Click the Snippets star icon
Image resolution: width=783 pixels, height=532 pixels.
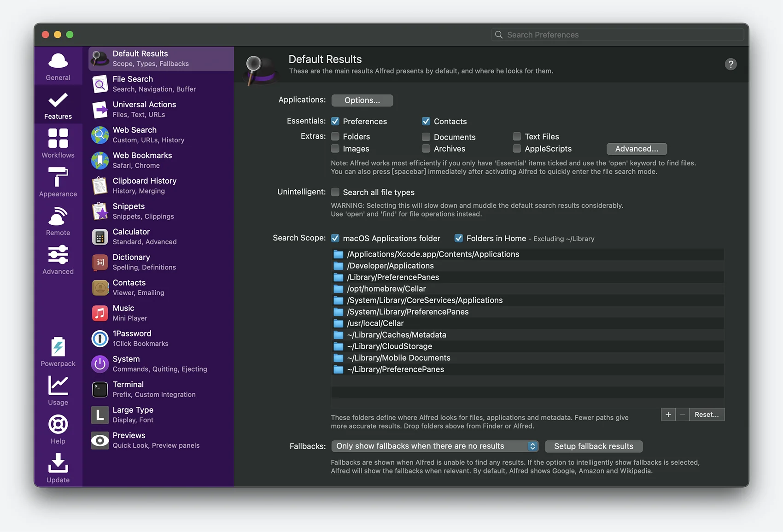[x=100, y=211]
